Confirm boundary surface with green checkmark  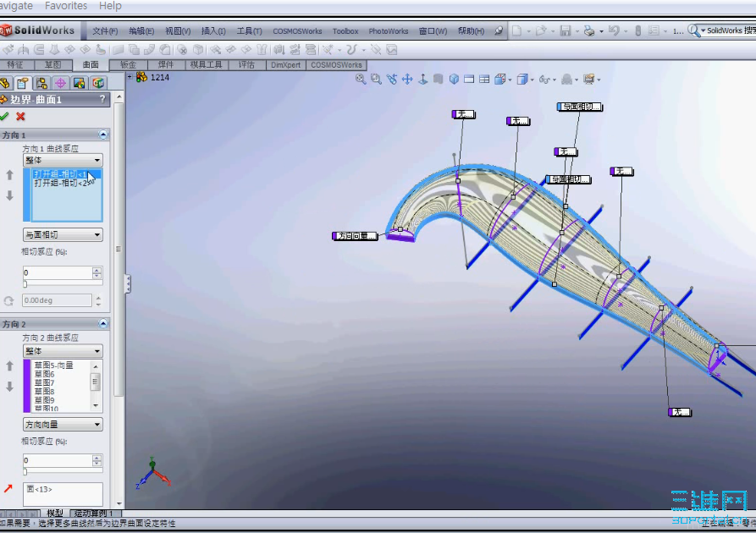[4, 116]
